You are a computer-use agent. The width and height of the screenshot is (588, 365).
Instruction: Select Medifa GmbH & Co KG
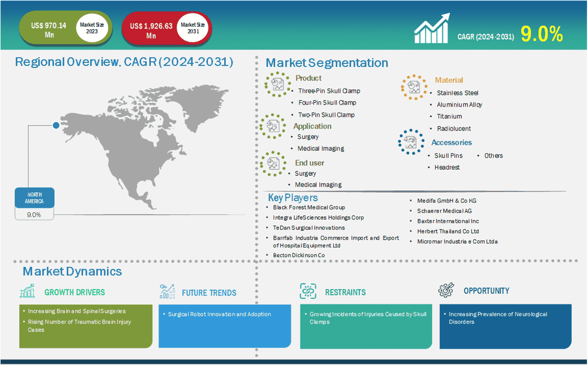click(x=447, y=201)
